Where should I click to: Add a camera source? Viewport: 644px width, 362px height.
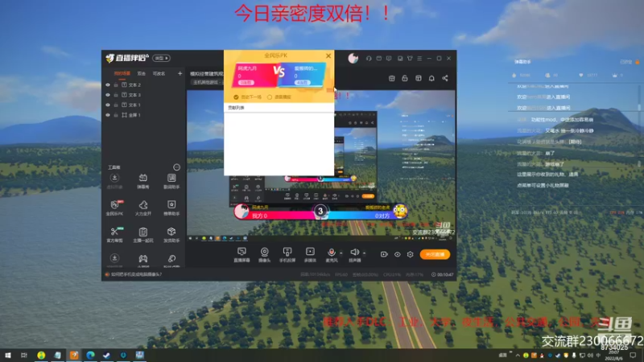(265, 254)
